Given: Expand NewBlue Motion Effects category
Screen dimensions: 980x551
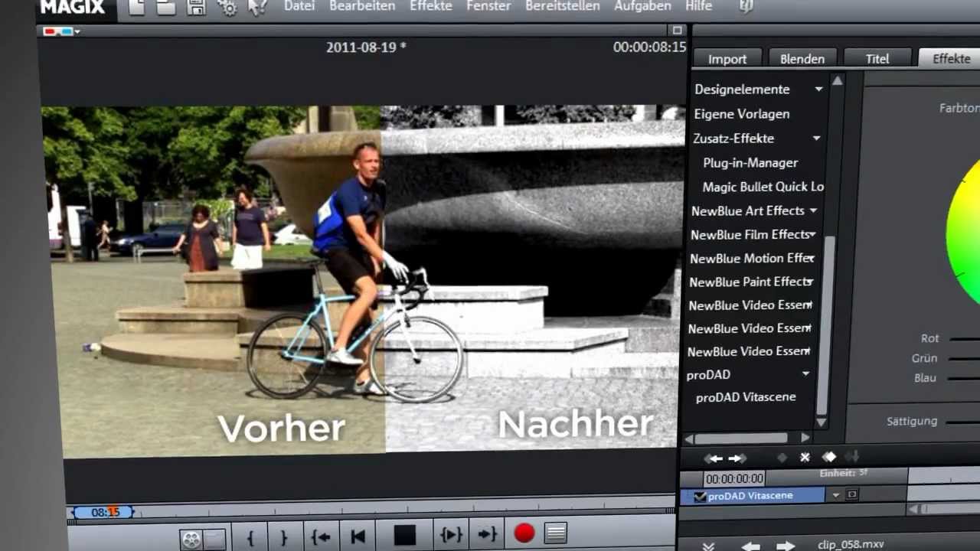Looking at the screenshot, I should 810,258.
